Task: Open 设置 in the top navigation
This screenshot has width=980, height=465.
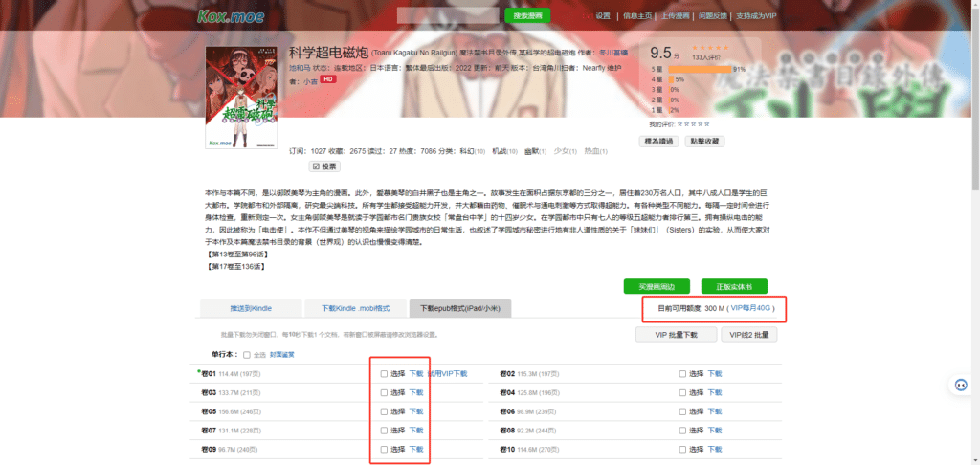Action: tap(603, 16)
